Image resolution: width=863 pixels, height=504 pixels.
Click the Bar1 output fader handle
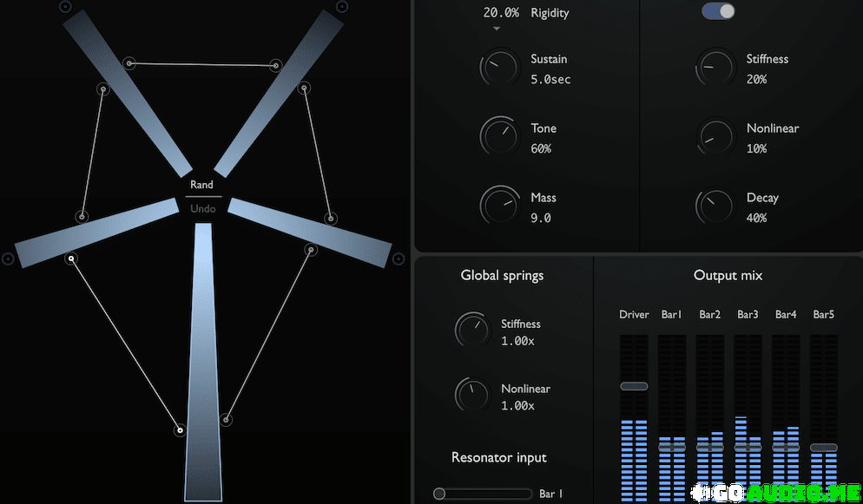[x=672, y=448]
